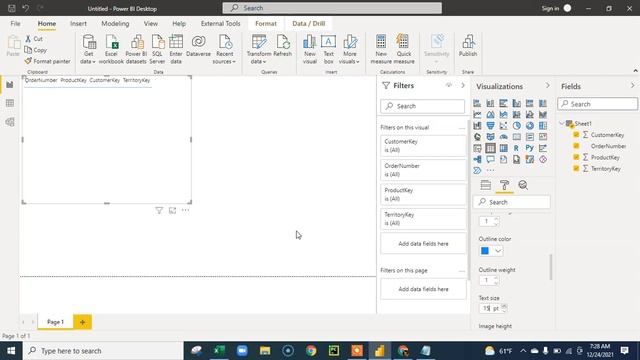Create a Quick measure

point(404,49)
